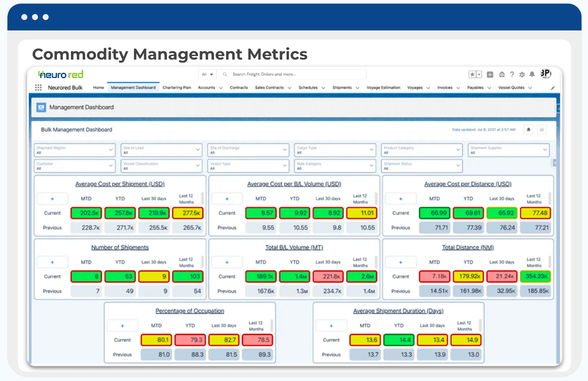Click plus in Average Cost per B/L Volume
This screenshot has width=588, height=381.
227,198
